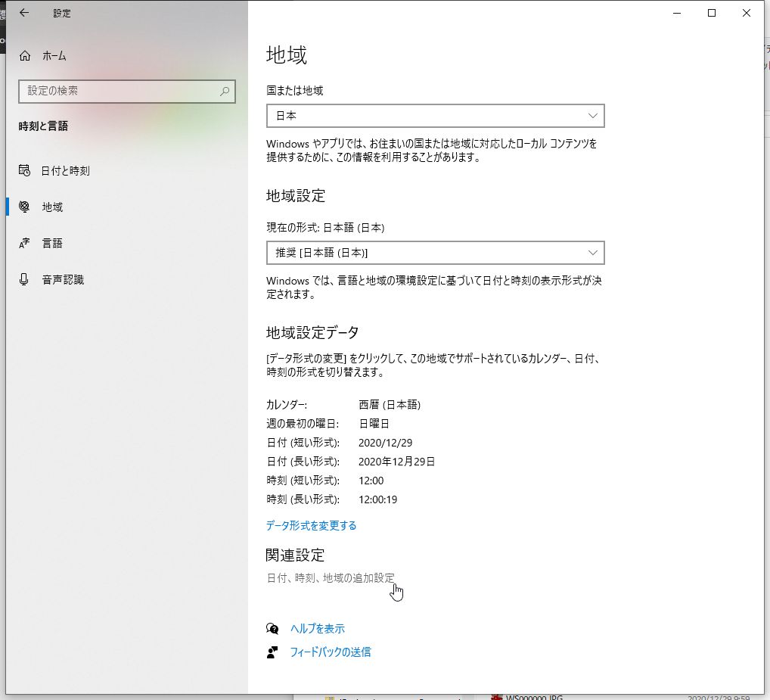Click the 地域設定データ section heading
Image resolution: width=770 pixels, height=700 pixels.
pyautogui.click(x=313, y=333)
